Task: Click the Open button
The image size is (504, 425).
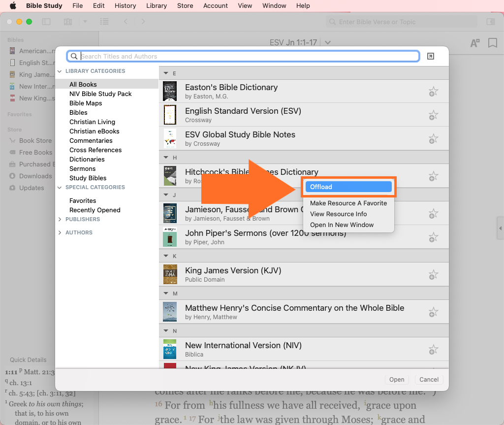Action: [397, 380]
